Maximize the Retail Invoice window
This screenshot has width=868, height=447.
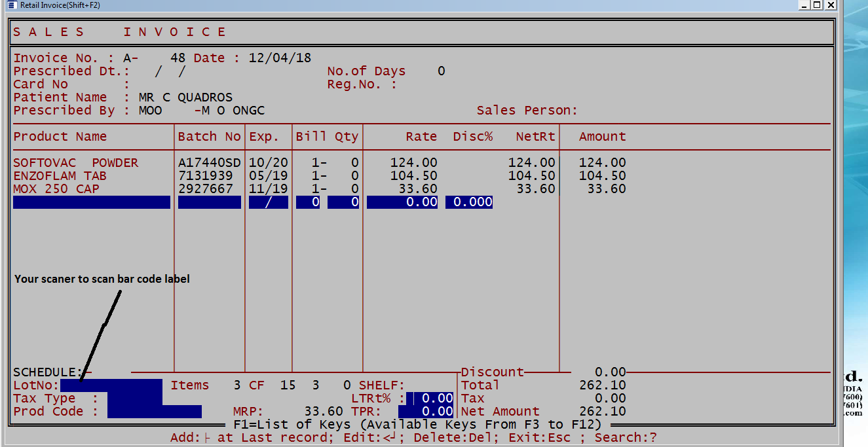point(817,5)
